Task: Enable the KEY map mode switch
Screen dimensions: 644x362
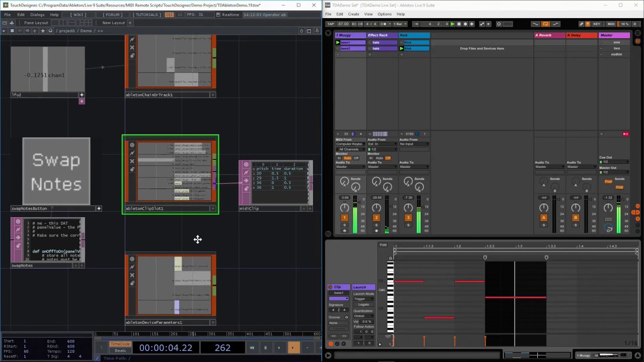Action: (x=597, y=24)
